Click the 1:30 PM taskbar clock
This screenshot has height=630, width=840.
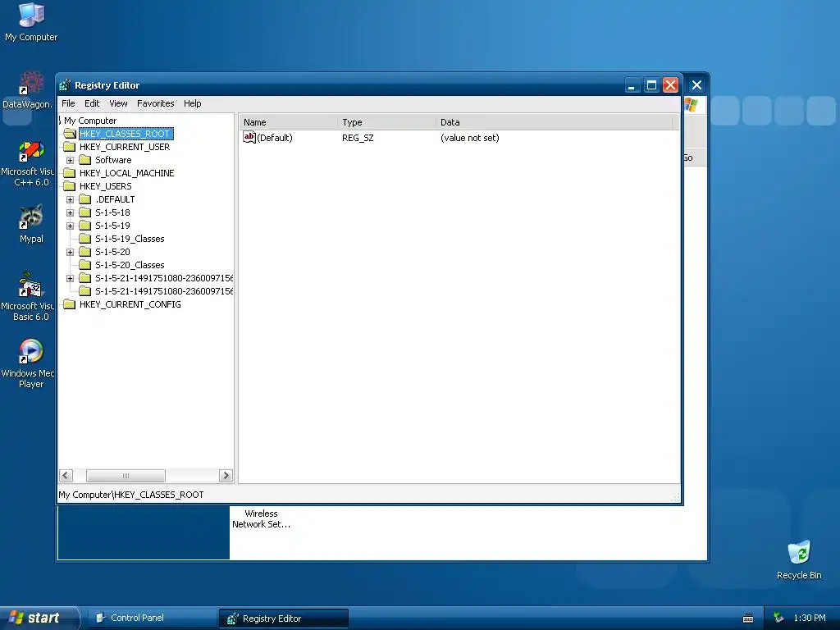point(810,618)
